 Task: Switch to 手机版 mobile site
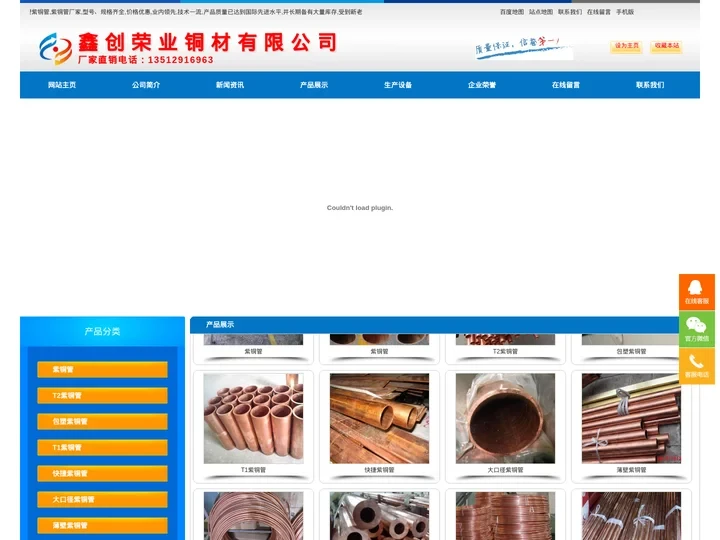pyautogui.click(x=625, y=12)
